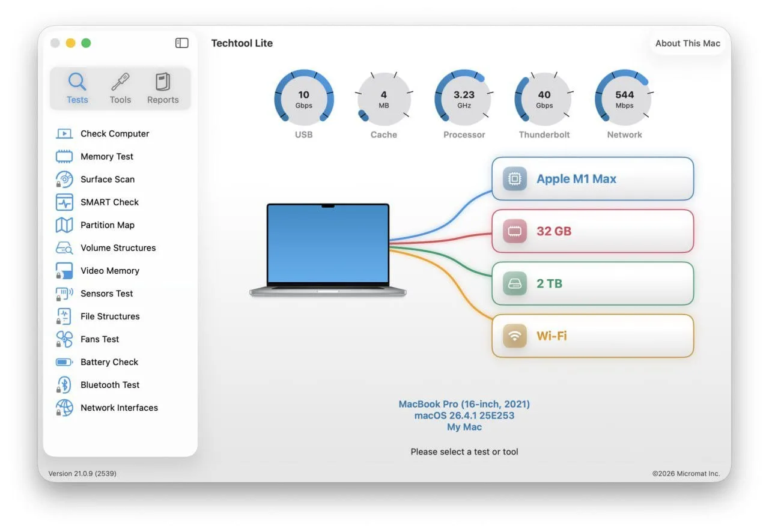Open the Partition Map icon
This screenshot has height=532, width=769.
point(64,225)
